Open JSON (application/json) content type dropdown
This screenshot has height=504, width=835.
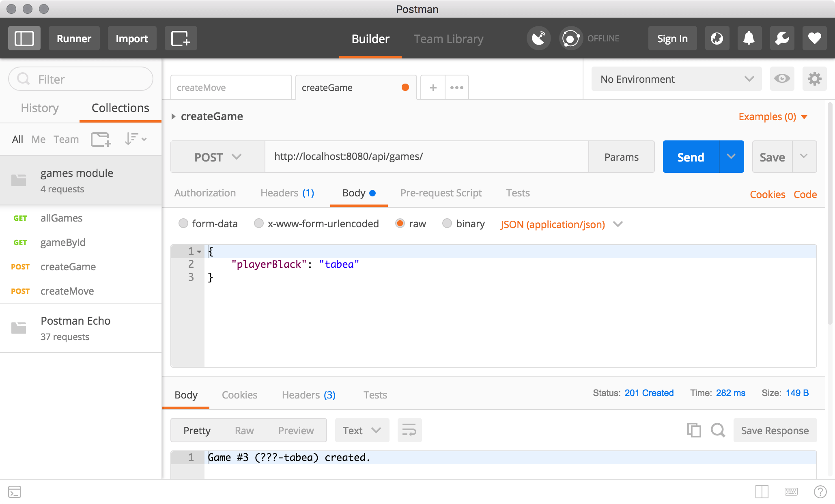(562, 224)
